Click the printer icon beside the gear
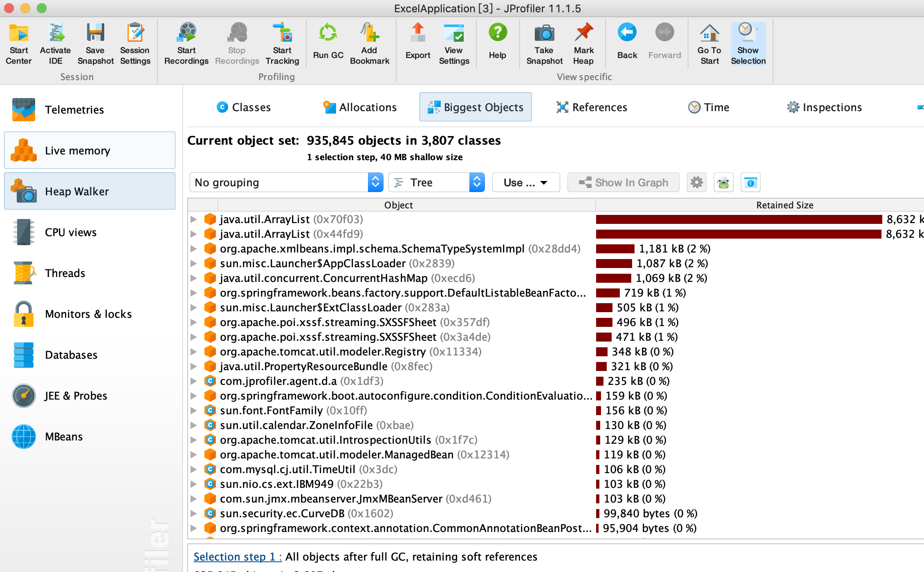 pos(723,182)
